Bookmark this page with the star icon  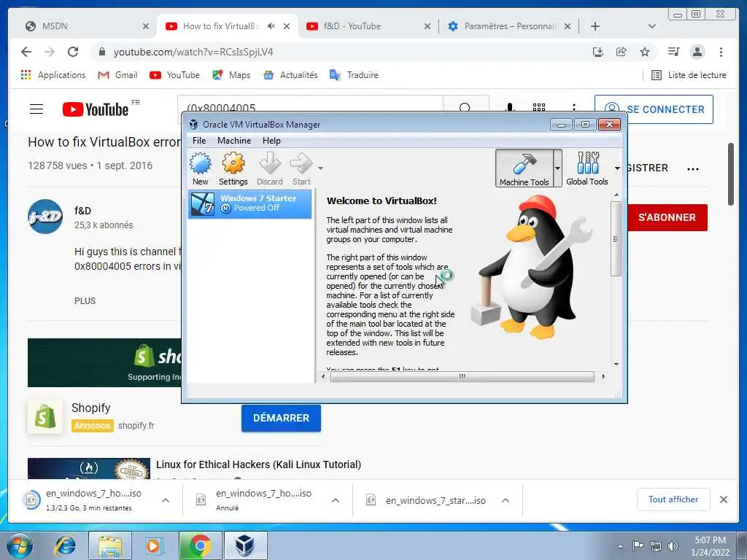coord(645,52)
